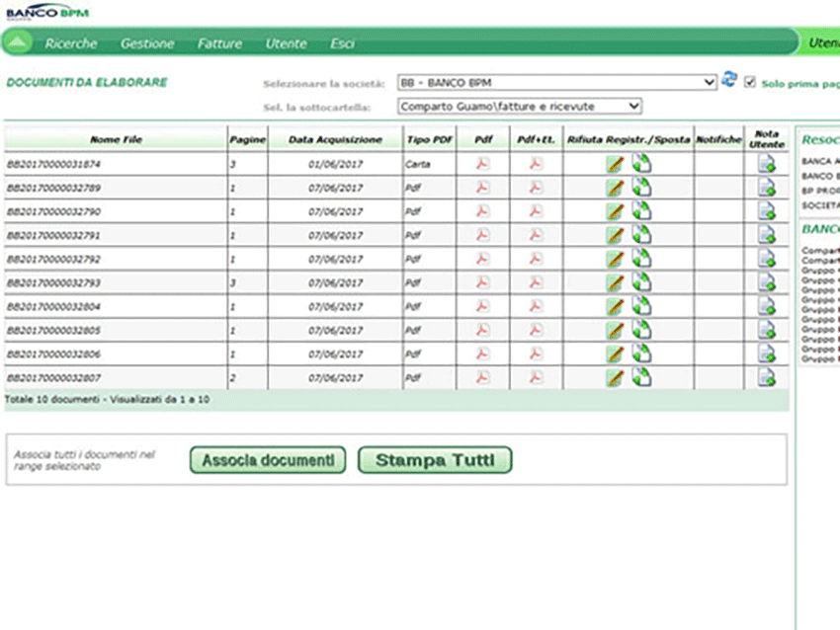Open the Utente menu
This screenshot has width=840, height=630.
[286, 43]
